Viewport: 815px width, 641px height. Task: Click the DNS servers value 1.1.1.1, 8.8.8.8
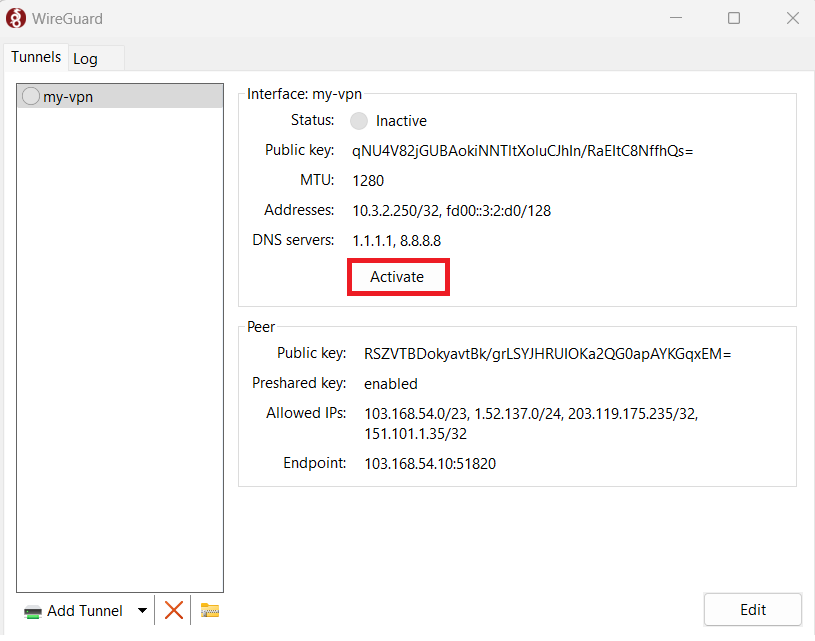pyautogui.click(x=397, y=241)
